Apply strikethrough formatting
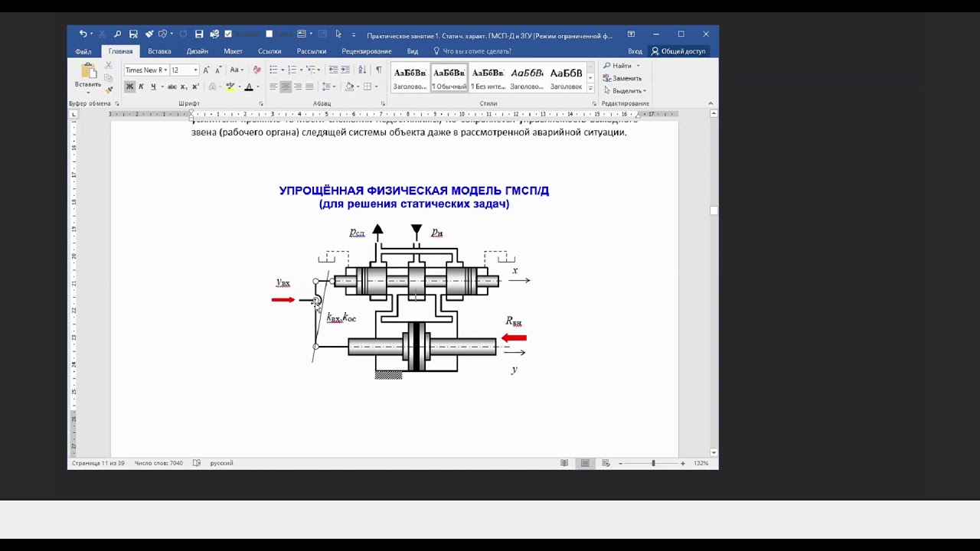Viewport: 980px width, 551px height. 172,86
